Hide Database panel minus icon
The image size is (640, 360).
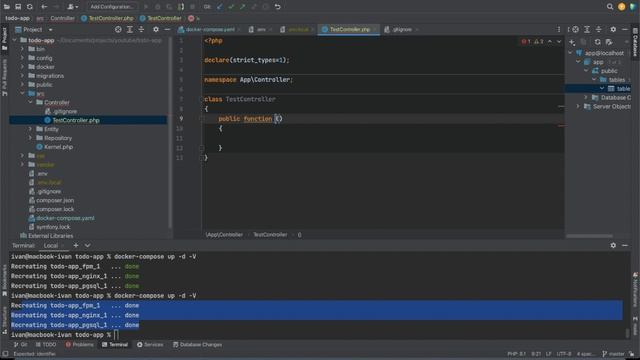(625, 29)
